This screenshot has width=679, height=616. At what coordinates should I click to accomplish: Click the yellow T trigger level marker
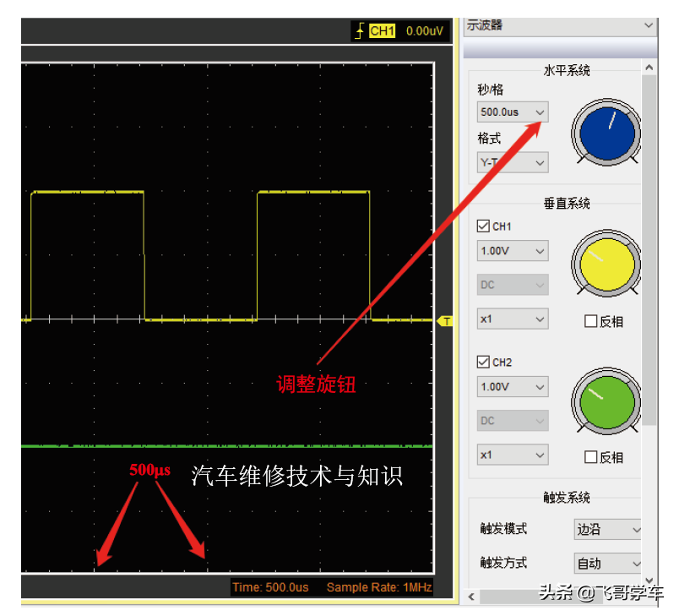(446, 321)
